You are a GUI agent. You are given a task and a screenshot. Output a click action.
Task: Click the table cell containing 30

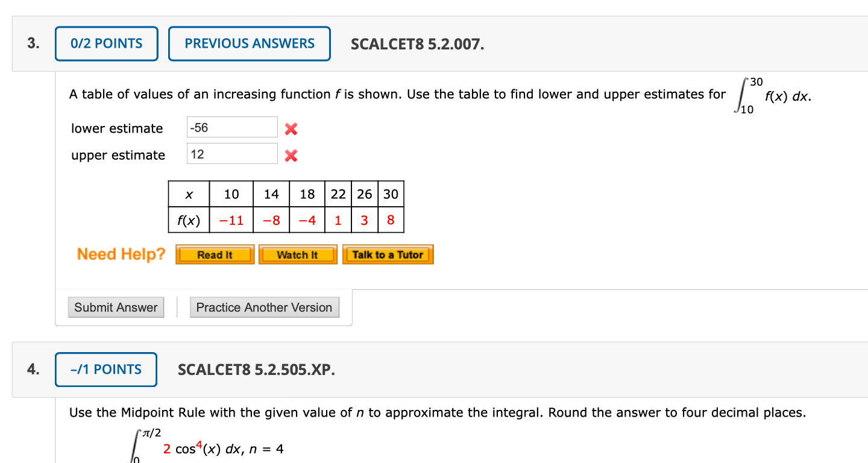(391, 194)
